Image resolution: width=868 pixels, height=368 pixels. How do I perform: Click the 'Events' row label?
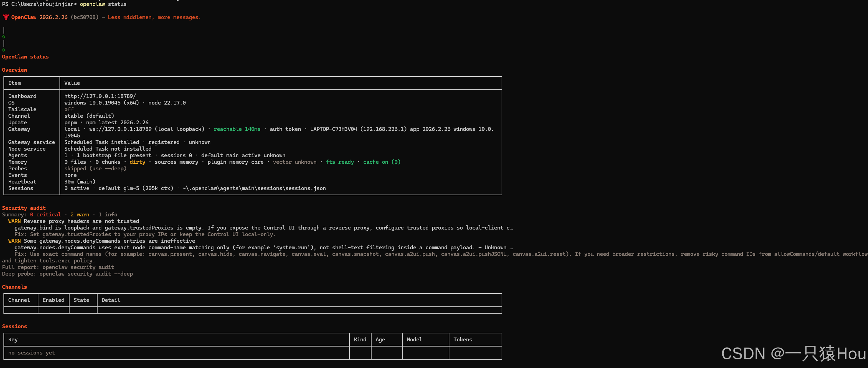18,175
